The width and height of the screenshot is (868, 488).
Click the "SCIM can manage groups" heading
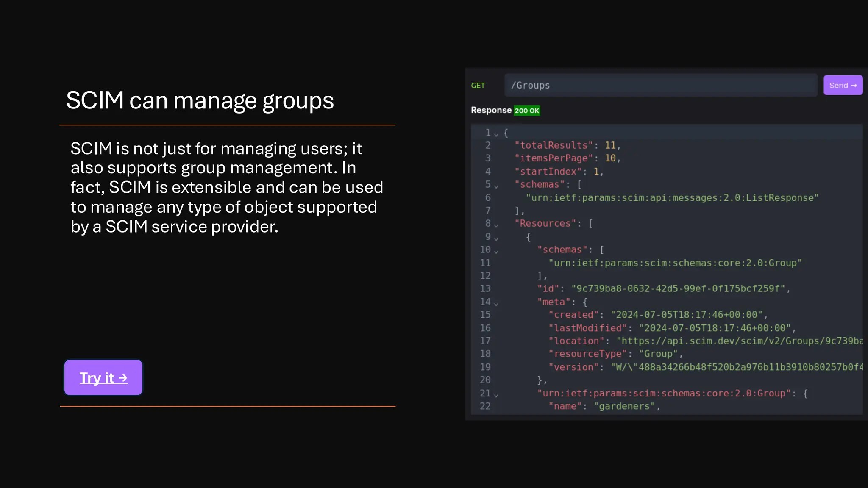[200, 101]
